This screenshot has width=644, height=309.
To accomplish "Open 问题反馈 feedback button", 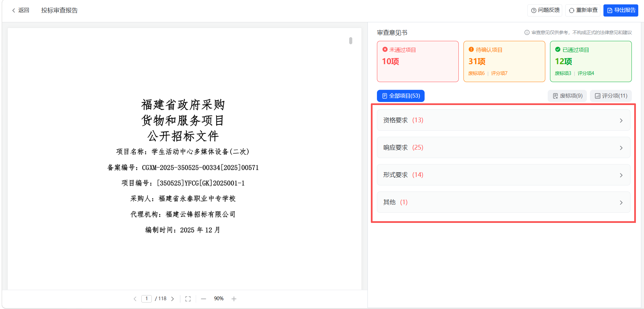I will coord(545,10).
